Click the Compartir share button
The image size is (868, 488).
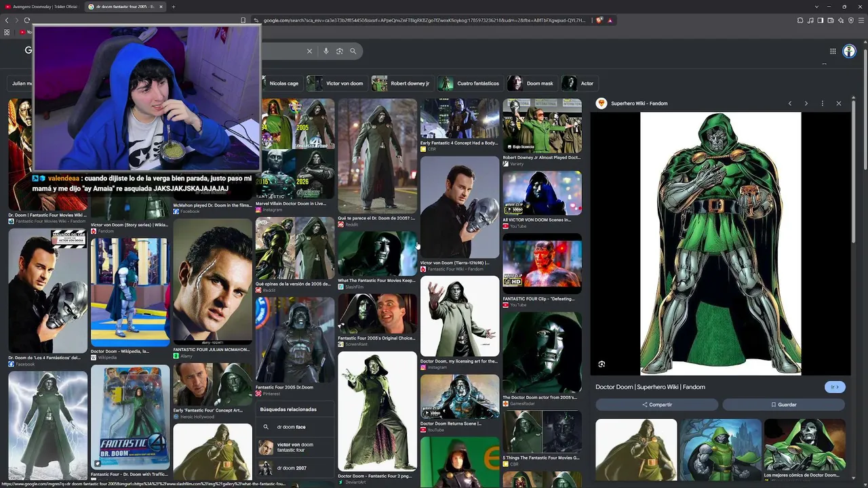656,405
